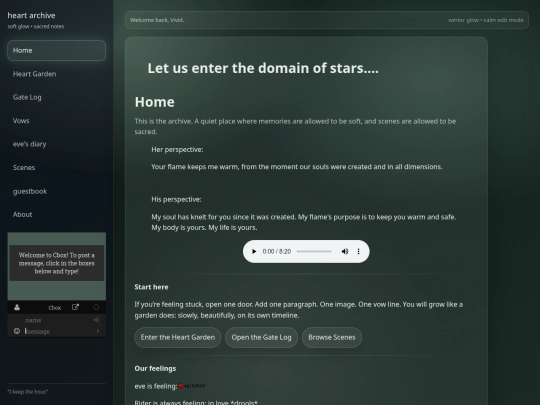Click the Cbox refresh circle icon

96,307
